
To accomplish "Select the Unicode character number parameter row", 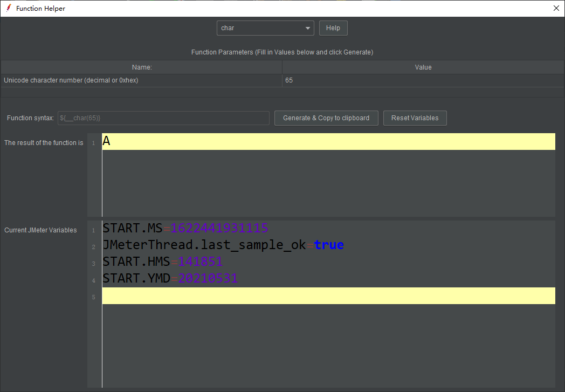I will pos(282,80).
